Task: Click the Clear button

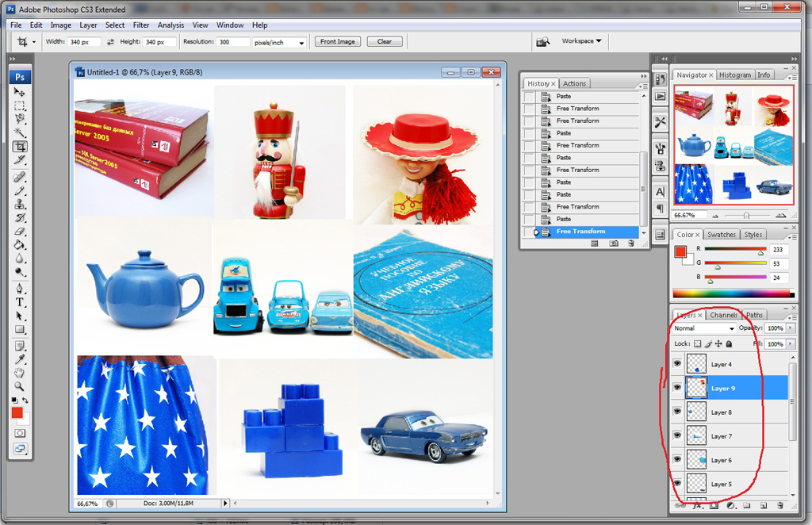Action: 385,41
